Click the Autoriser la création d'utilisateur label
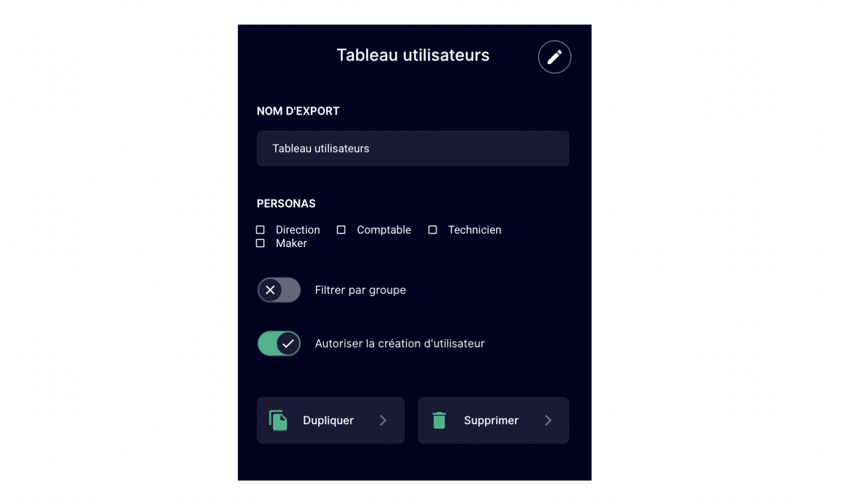Viewport: 849px width, 504px height. tap(400, 344)
